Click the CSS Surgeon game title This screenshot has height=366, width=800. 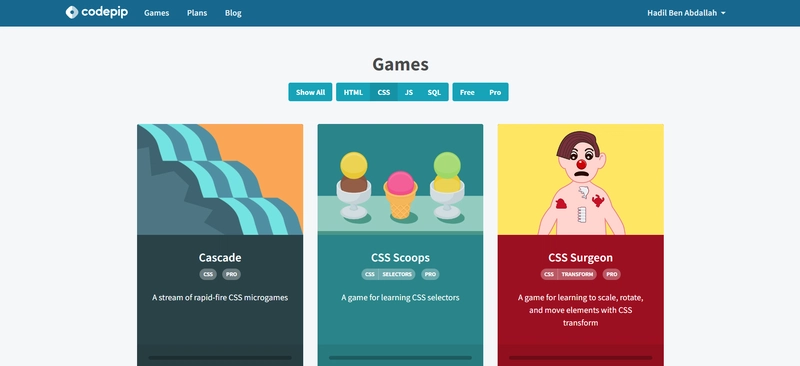[x=581, y=257]
